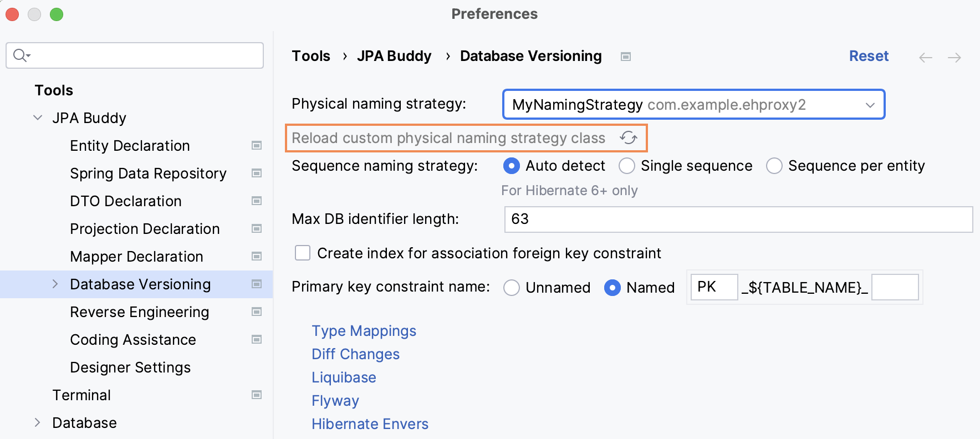Click project settings icon next to Terminal
Image resolution: width=980 pixels, height=439 pixels.
tap(257, 395)
